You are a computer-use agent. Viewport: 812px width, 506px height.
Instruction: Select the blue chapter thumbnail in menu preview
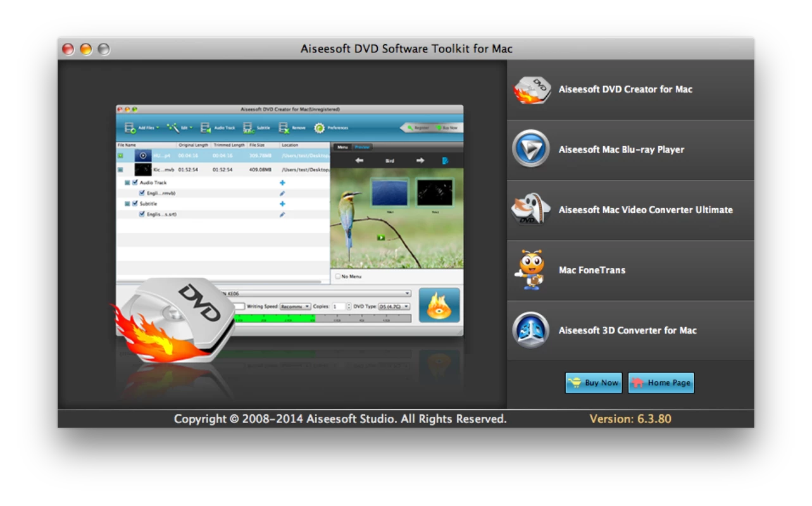coord(390,193)
